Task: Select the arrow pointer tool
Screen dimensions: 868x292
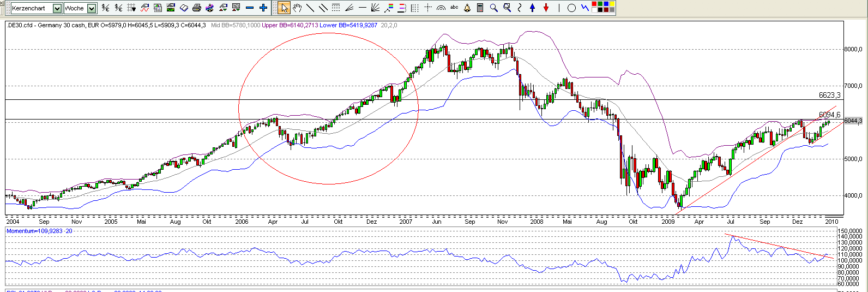Action: pos(284,8)
